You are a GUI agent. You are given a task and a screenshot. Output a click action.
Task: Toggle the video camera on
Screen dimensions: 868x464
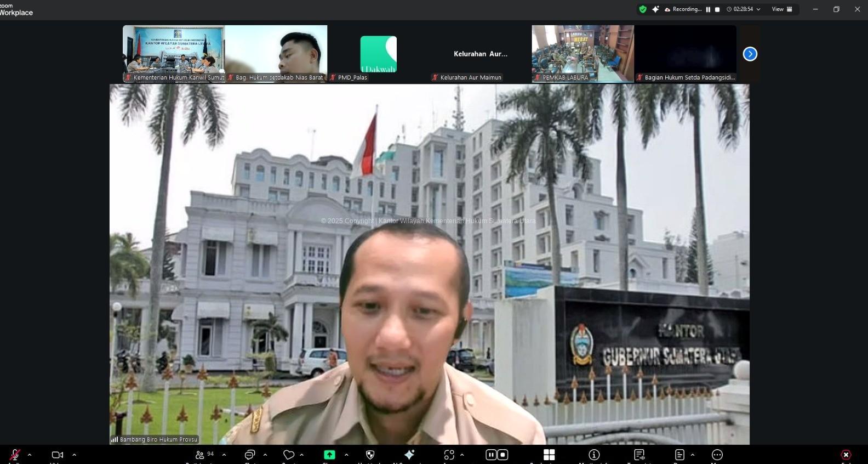57,455
